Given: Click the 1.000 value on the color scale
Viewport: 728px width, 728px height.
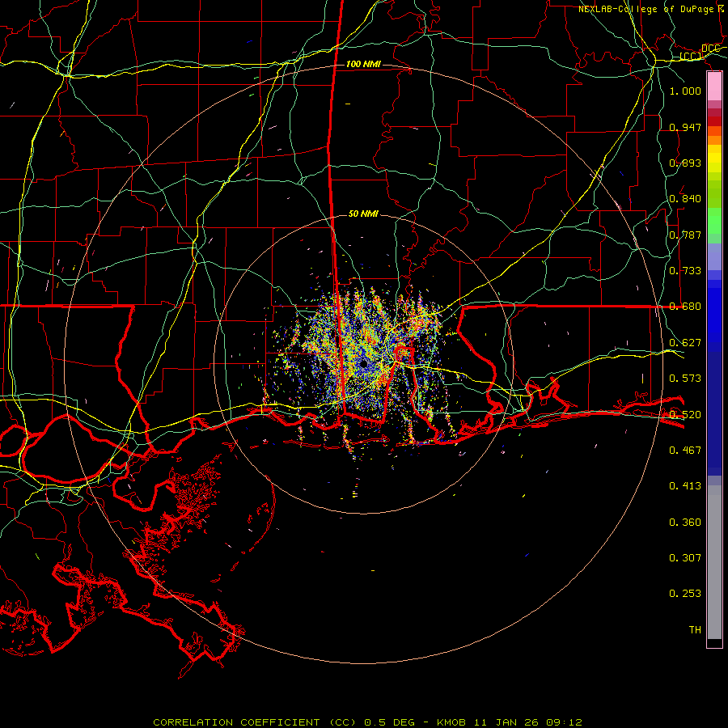Looking at the screenshot, I should pos(685,91).
